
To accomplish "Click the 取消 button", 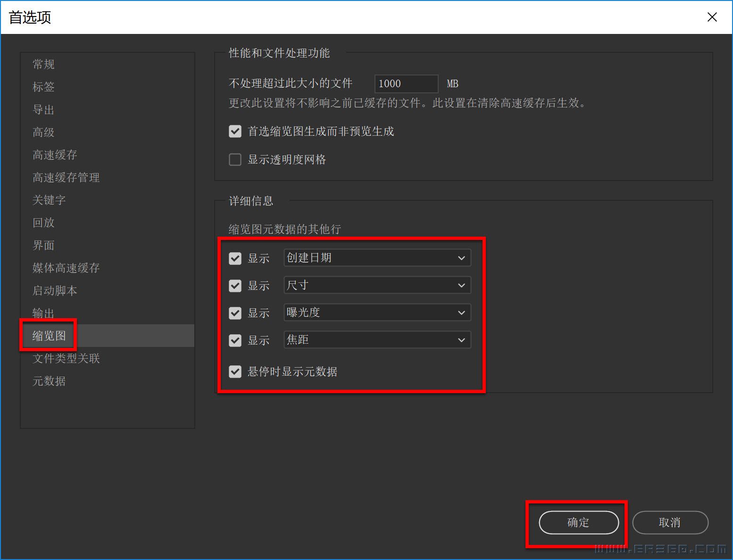I will [x=670, y=523].
